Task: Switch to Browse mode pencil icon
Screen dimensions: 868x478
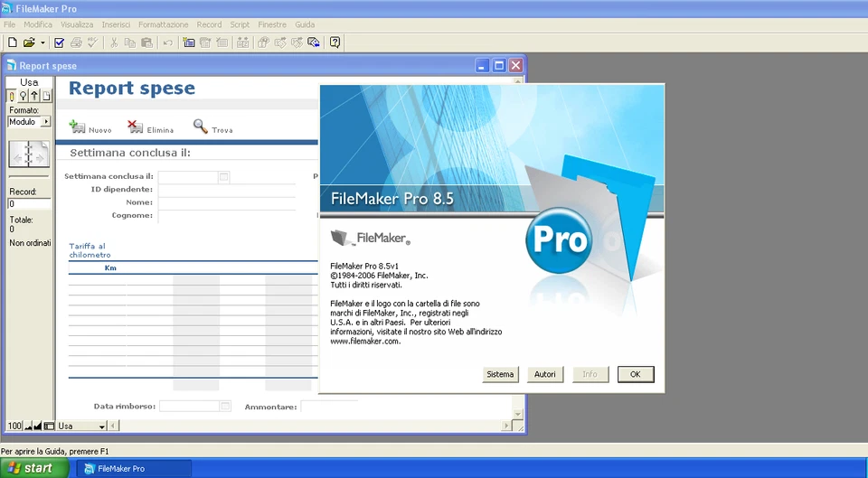Action: coord(11,97)
